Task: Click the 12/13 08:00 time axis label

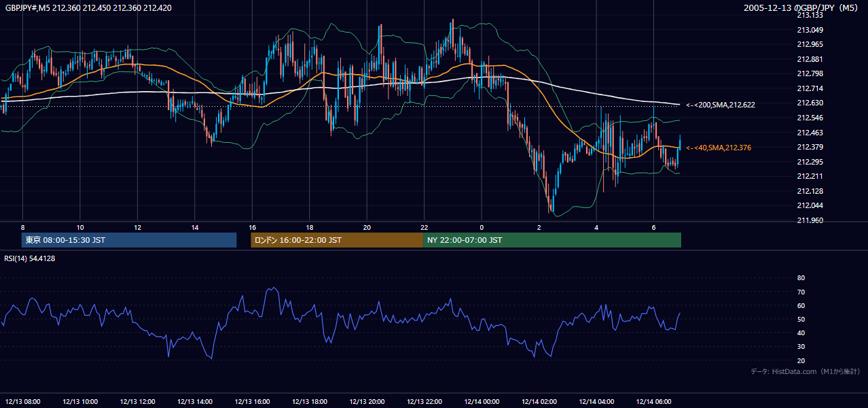Action: pyautogui.click(x=23, y=402)
